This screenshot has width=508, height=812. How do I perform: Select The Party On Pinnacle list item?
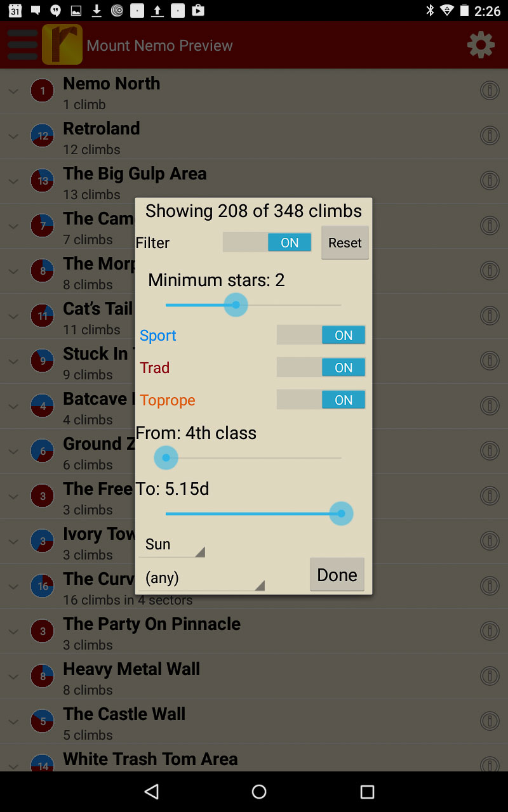152,632
